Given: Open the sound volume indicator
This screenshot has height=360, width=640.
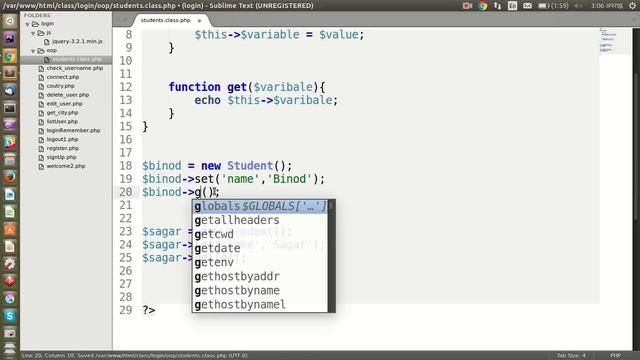Looking at the screenshot, I should click(579, 6).
